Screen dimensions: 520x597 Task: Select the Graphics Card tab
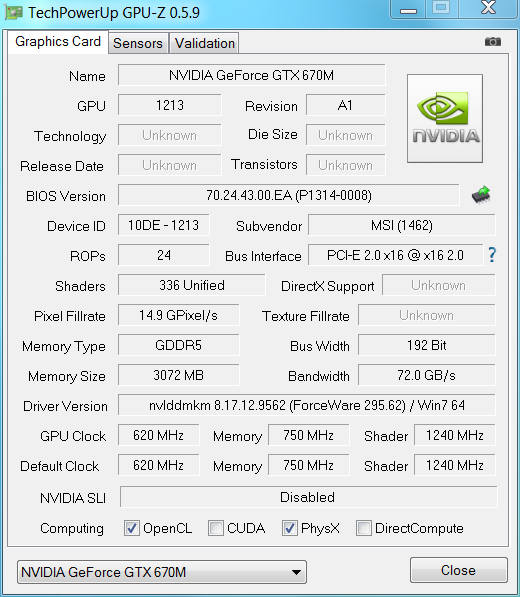[58, 42]
